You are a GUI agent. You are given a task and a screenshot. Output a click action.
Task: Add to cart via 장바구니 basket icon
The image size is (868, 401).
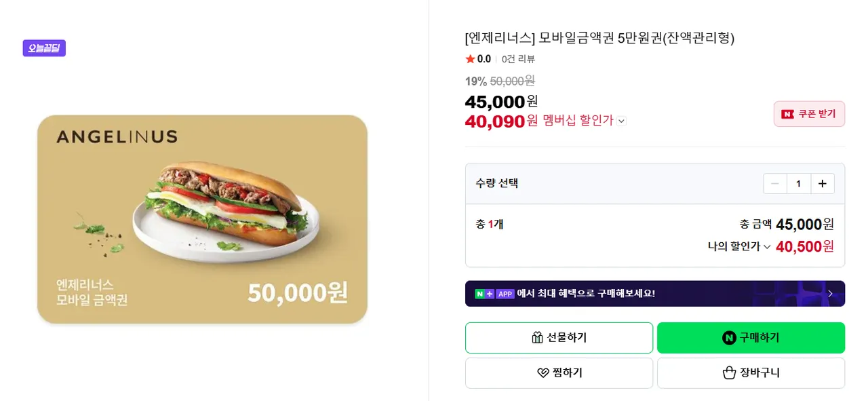[x=729, y=373]
